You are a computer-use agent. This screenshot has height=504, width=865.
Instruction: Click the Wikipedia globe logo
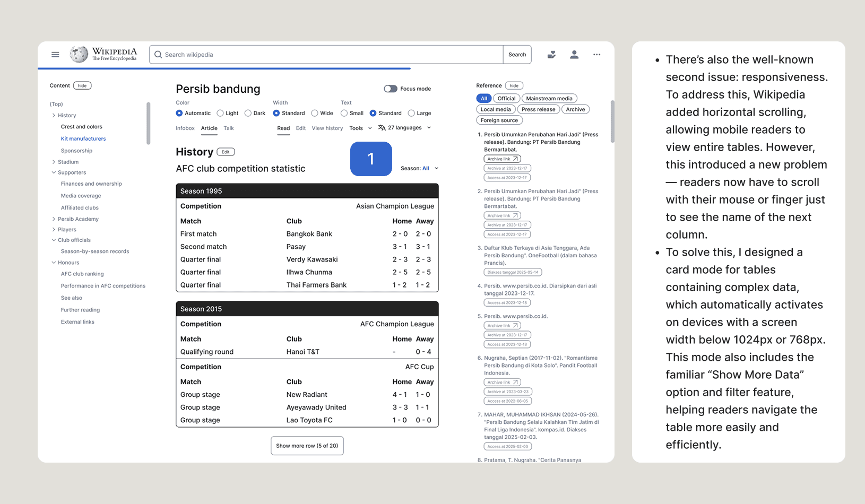point(79,54)
